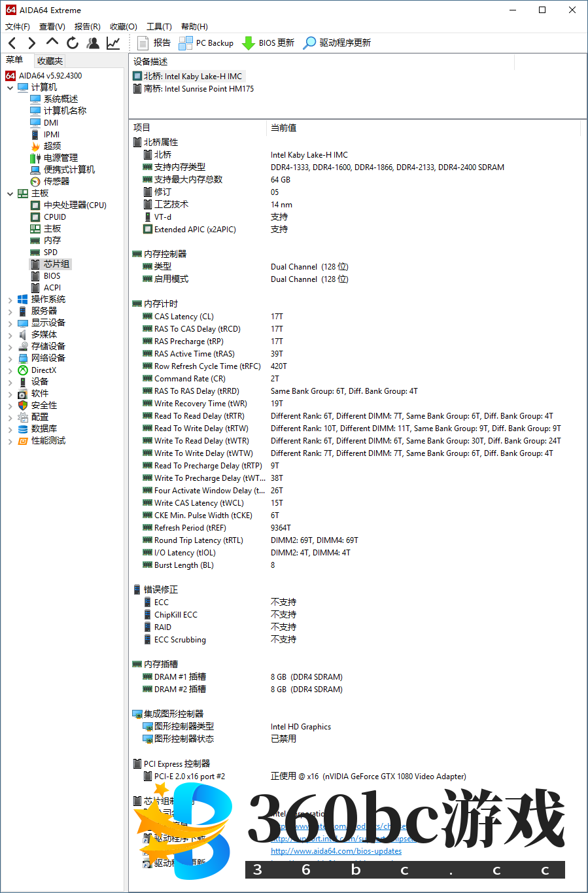
Task: Collapse the 主板 tree node
Action: 10,194
